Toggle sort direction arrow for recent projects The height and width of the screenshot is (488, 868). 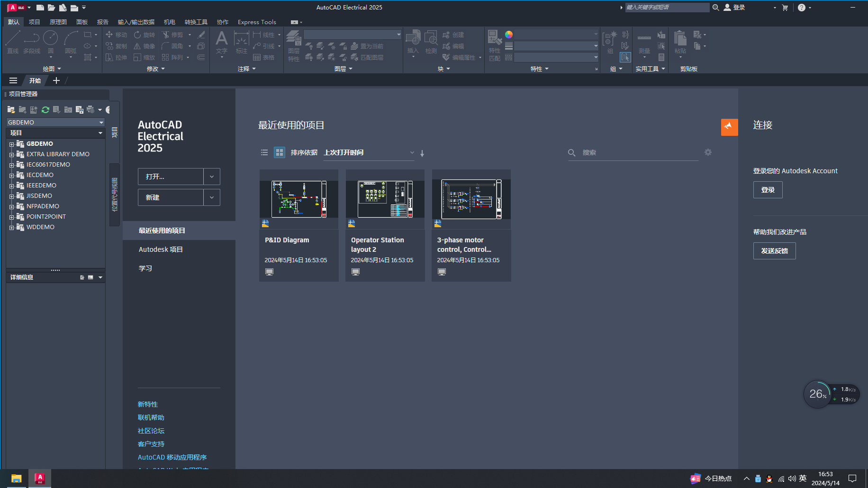click(422, 153)
